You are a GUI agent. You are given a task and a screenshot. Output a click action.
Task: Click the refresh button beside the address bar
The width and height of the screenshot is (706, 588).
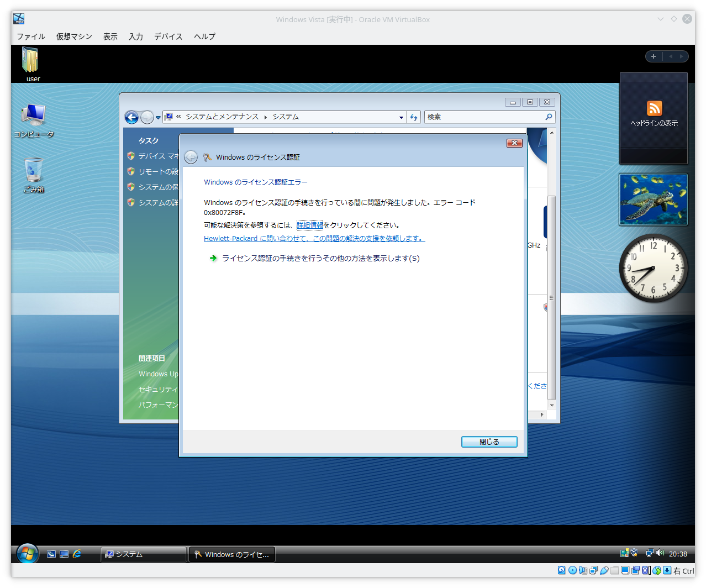tap(414, 117)
